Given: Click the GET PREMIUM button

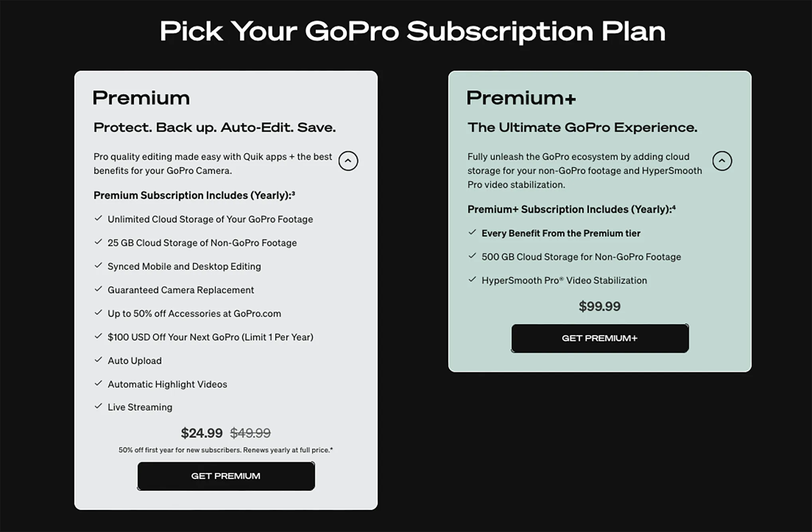Looking at the screenshot, I should (x=226, y=476).
